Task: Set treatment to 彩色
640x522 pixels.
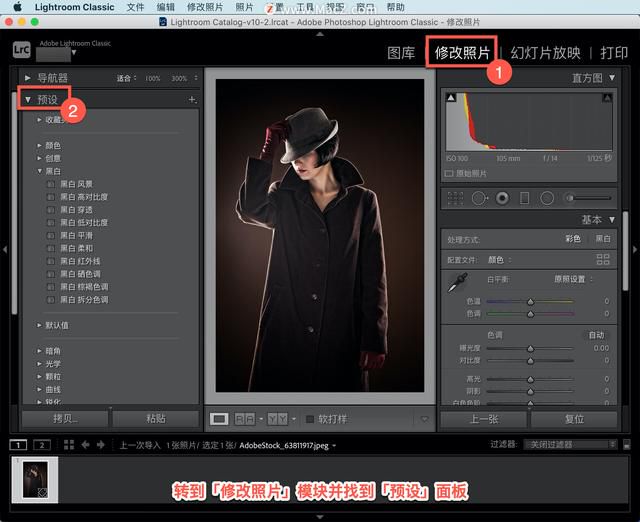Action: (x=573, y=239)
